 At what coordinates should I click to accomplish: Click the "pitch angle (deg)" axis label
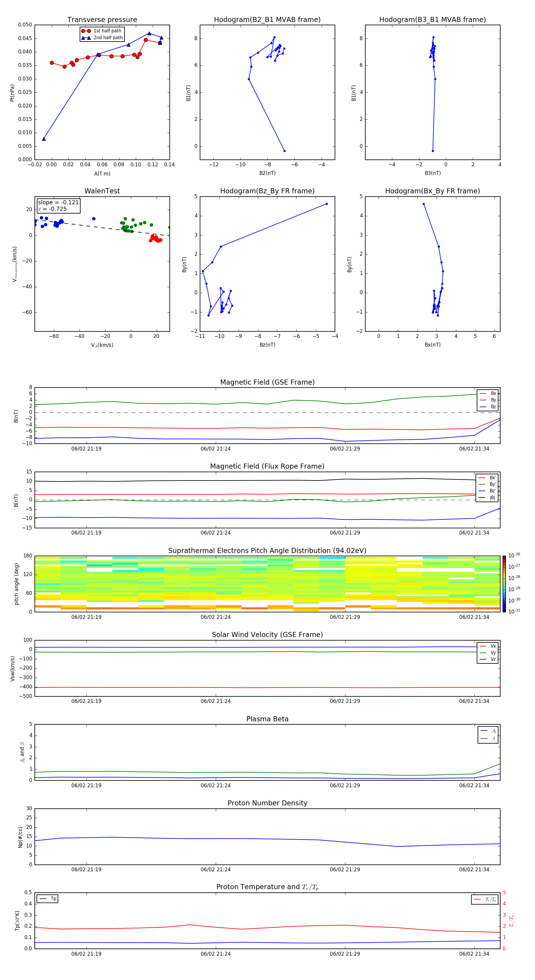pyautogui.click(x=16, y=584)
